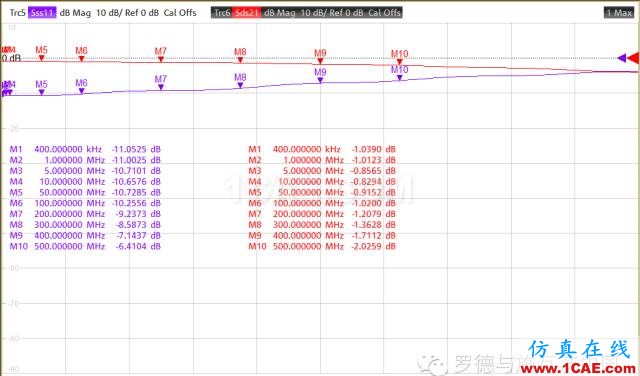Click the purple reference-level triangle at right edge
The width and height of the screenshot is (640, 376).
tap(622, 58)
